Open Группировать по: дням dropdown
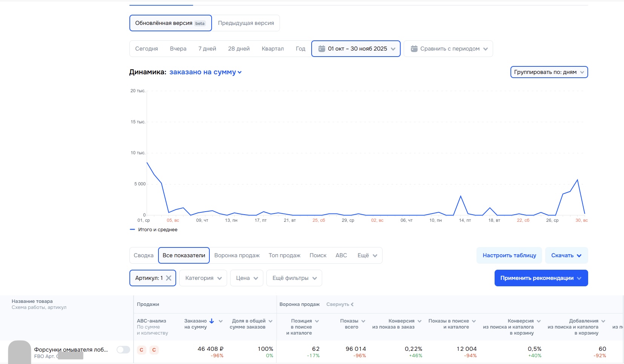Screen dimensions: 624x364 tap(549, 72)
